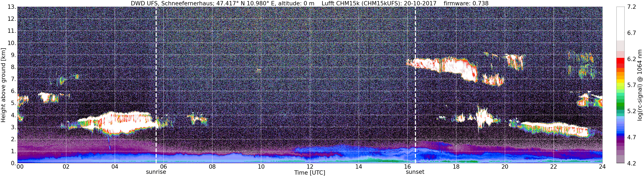Image resolution: width=644 pixels, height=177 pixels.
Task: Click the "3." height axis tick label
Action: pos(13,127)
